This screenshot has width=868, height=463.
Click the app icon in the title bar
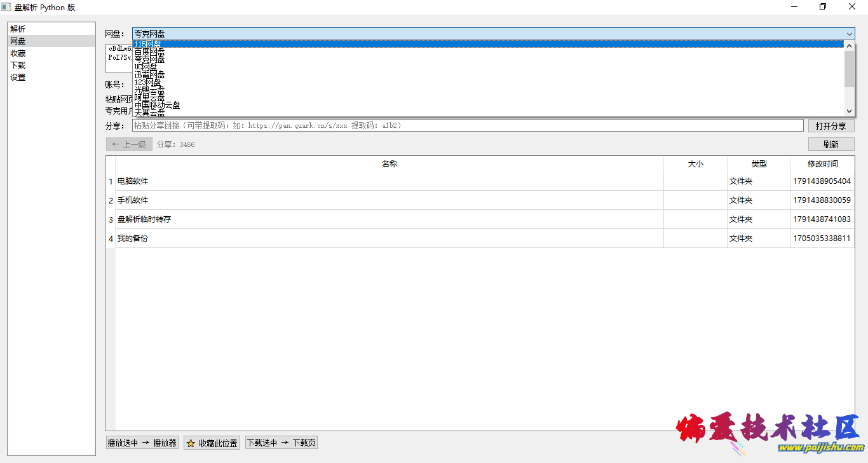click(x=6, y=7)
